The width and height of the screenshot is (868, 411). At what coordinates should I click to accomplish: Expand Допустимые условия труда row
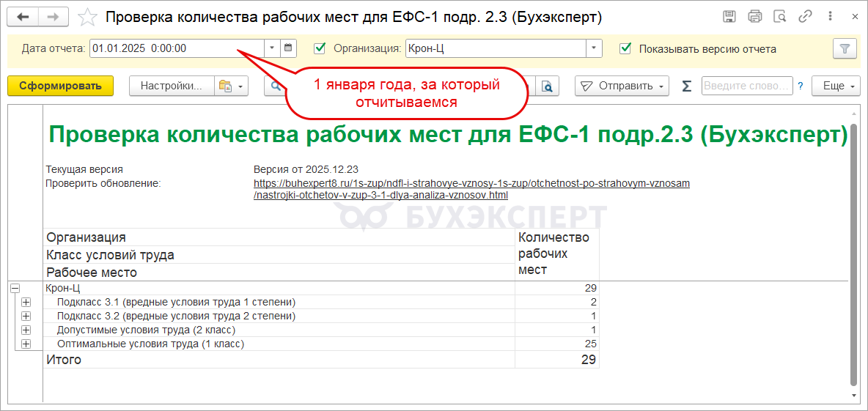[26, 330]
